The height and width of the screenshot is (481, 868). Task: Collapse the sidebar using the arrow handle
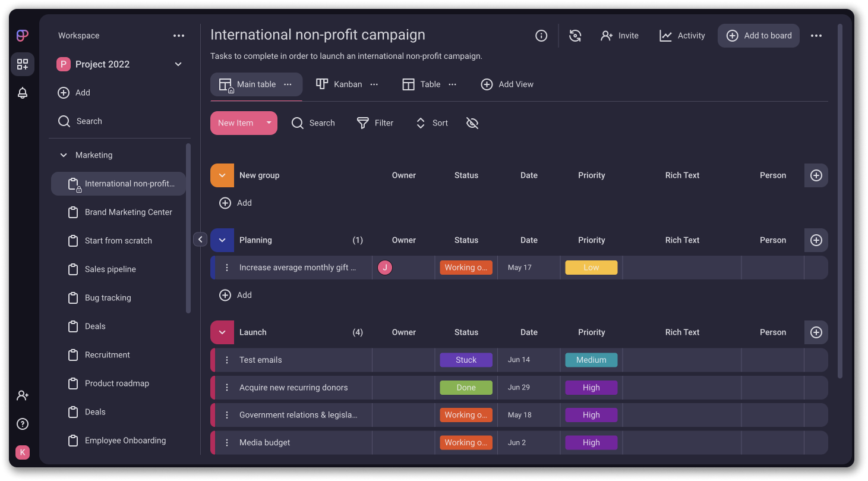click(x=200, y=239)
